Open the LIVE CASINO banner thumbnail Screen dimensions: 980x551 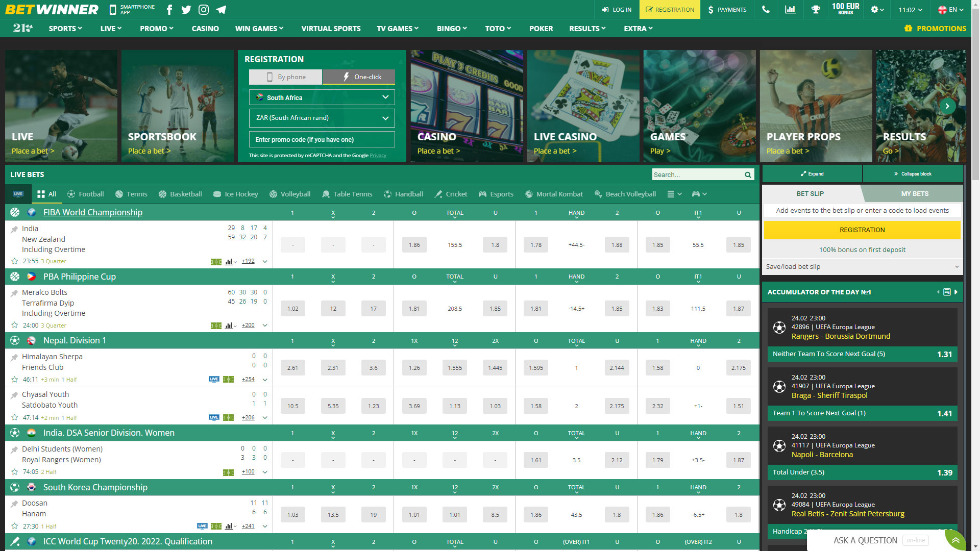(583, 106)
